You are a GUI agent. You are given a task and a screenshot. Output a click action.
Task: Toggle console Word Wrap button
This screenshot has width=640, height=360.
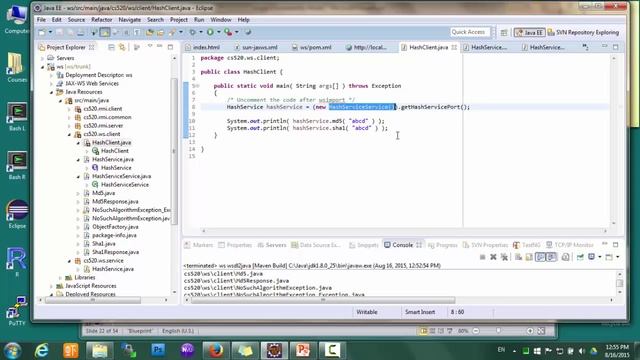(x=540, y=257)
